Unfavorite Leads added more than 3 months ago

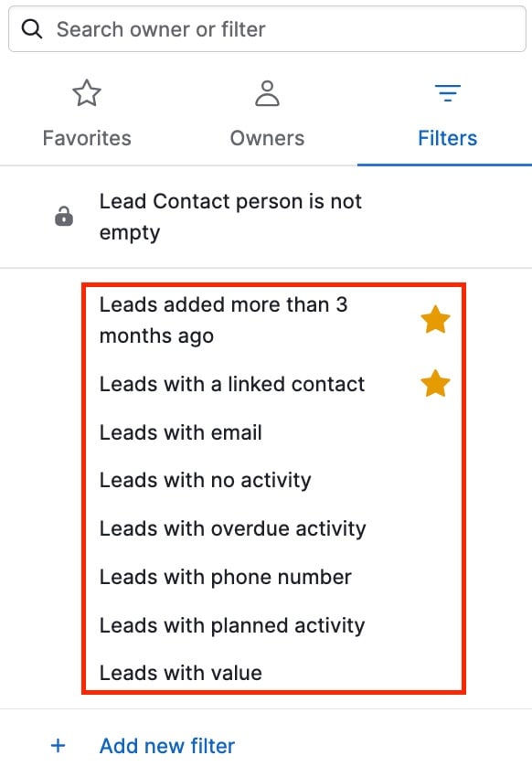pyautogui.click(x=435, y=320)
